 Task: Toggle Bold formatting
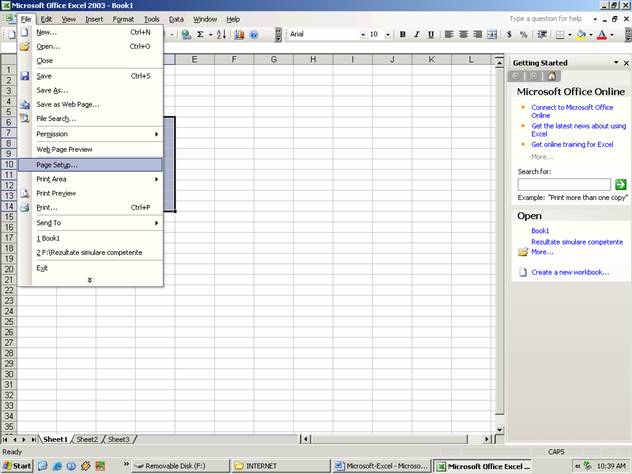pos(402,35)
